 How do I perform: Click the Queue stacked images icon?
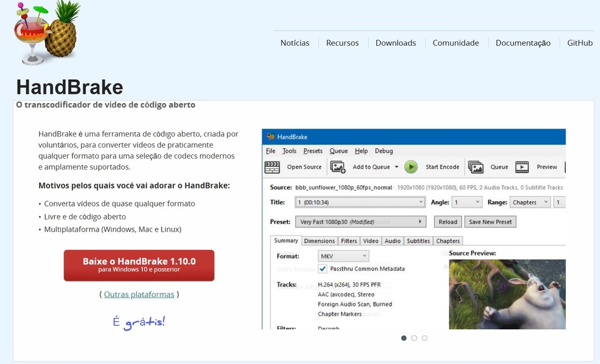476,167
